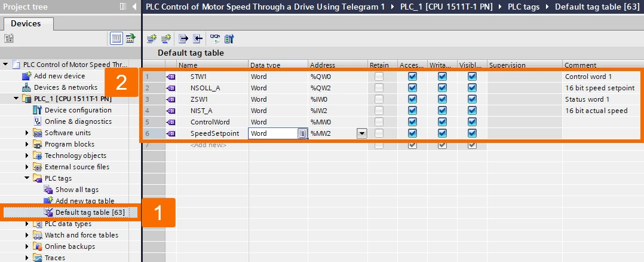
Task: Expand the Watch and force tables node
Action: pyautogui.click(x=27, y=235)
